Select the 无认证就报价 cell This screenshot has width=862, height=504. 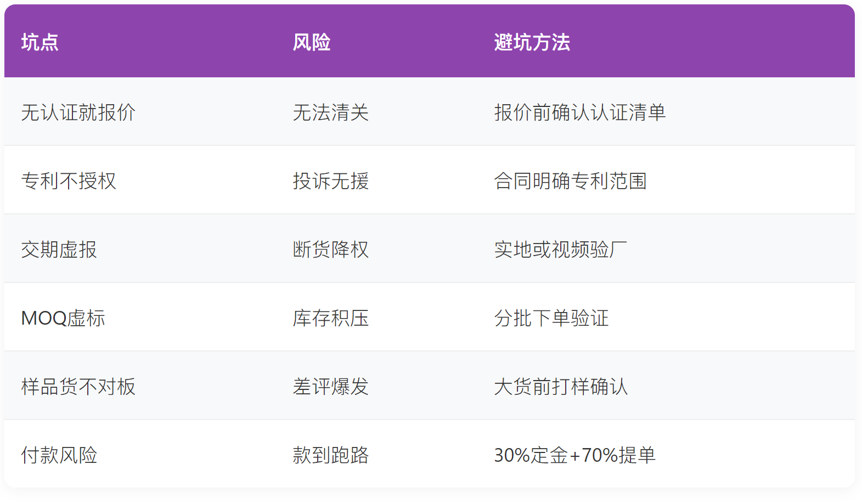pos(78,112)
